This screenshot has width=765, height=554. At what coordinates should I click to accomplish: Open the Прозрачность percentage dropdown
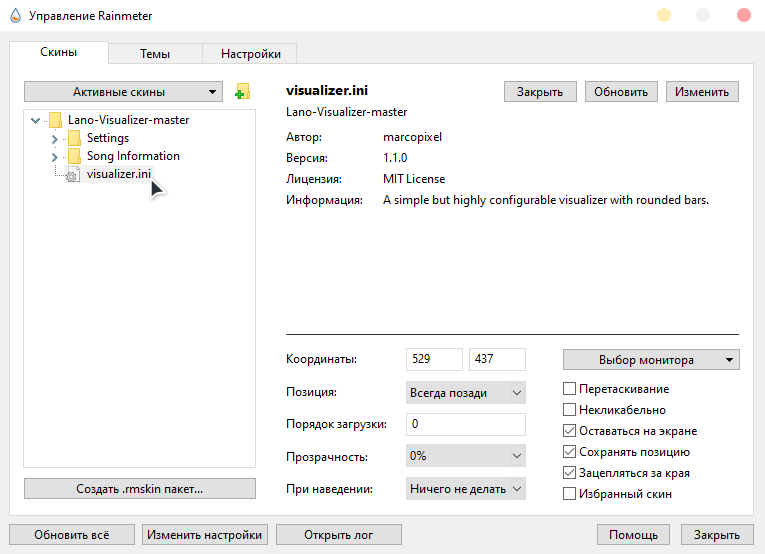point(466,457)
